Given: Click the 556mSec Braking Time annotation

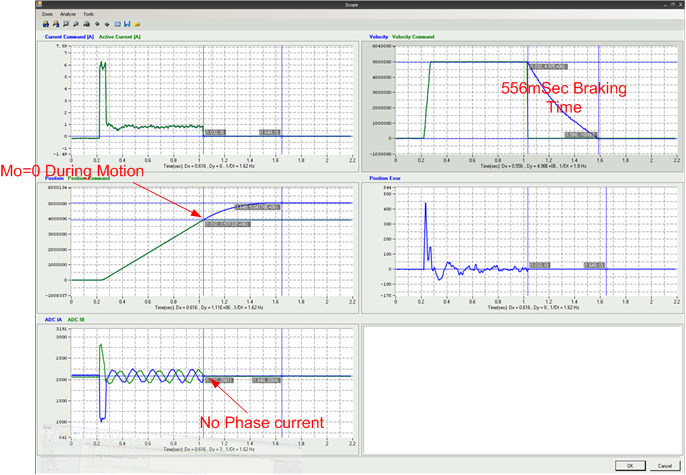Looking at the screenshot, I should (563, 96).
